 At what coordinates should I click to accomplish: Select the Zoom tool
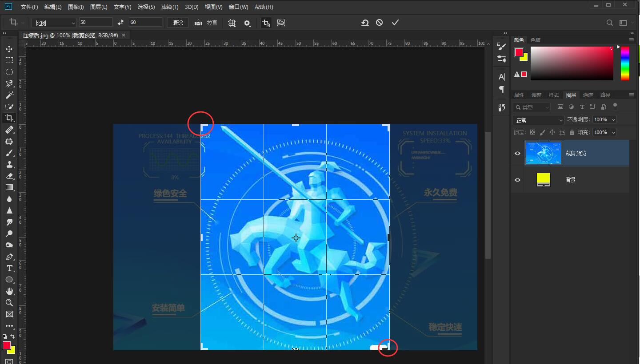(10, 303)
